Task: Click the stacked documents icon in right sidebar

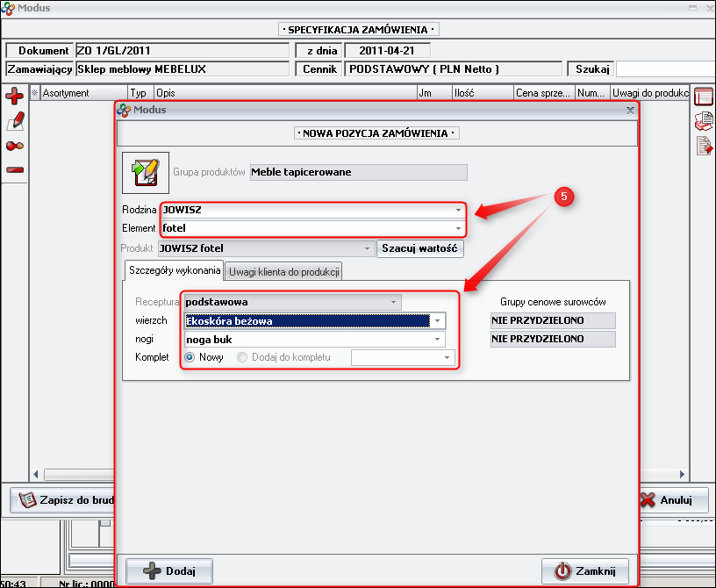Action: [x=703, y=121]
